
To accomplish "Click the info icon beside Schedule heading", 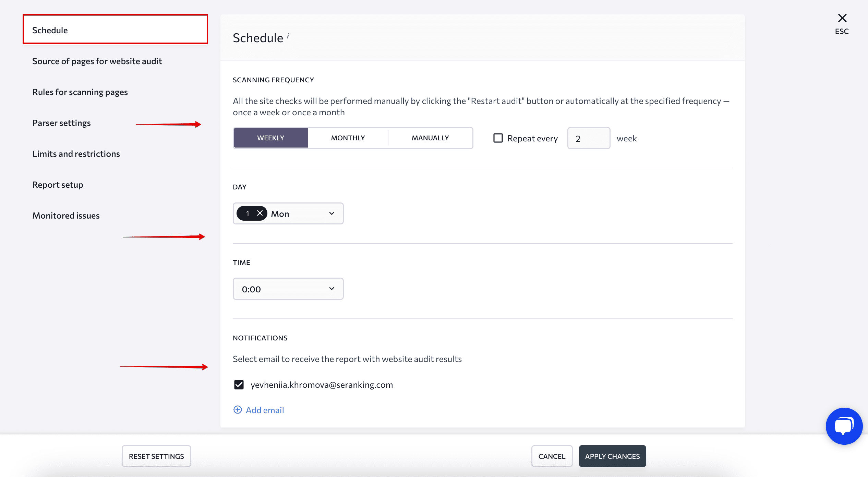I will (x=288, y=36).
